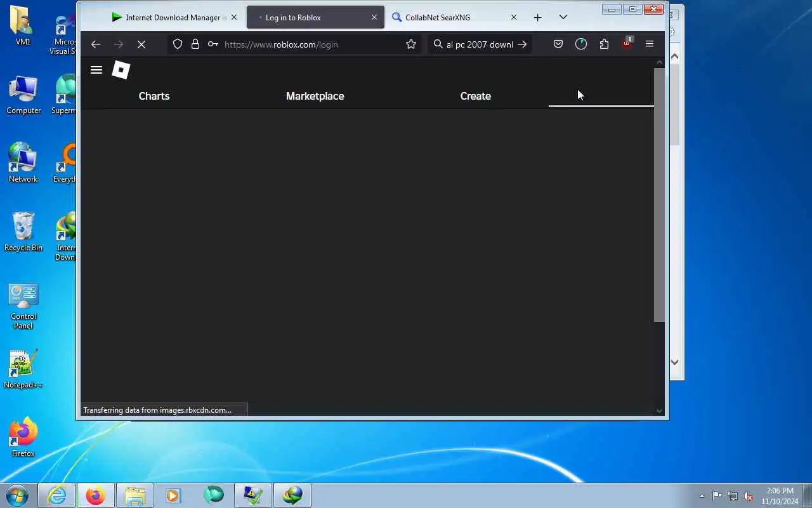
Task: Click the Roblox logo home icon
Action: click(121, 70)
